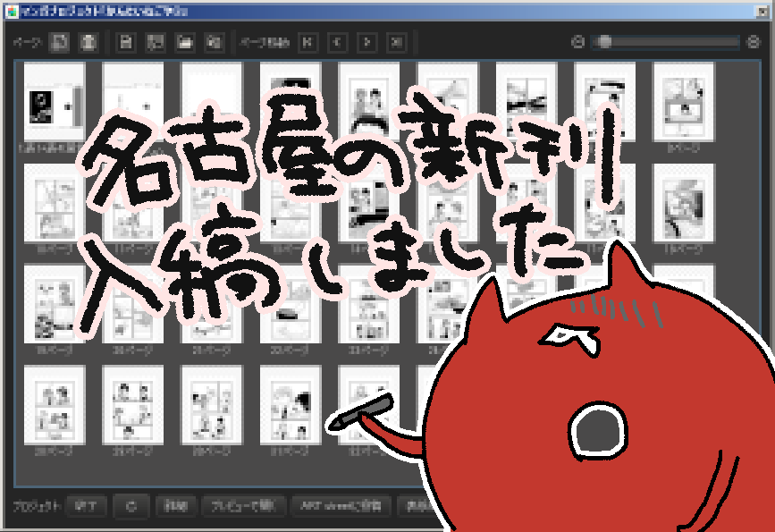Click the thumbnail size slider handle
The width and height of the screenshot is (775, 532).
click(x=604, y=42)
